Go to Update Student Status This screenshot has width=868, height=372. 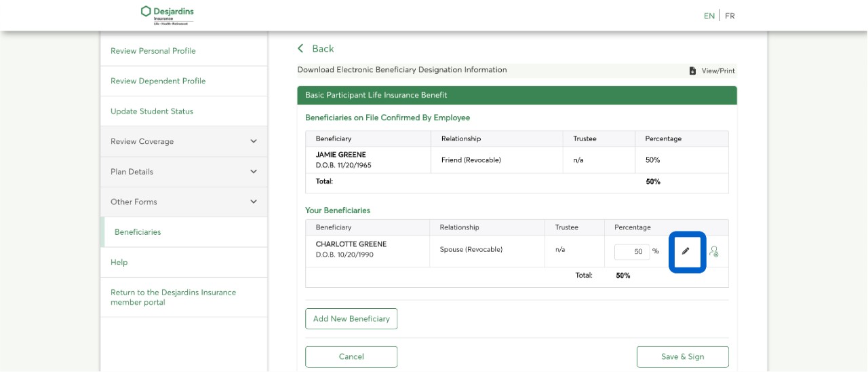[x=152, y=111]
